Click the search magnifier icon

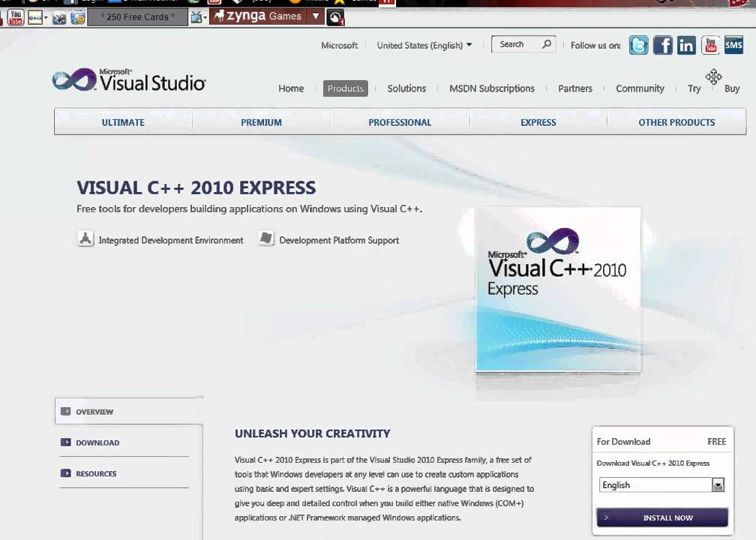pos(547,44)
